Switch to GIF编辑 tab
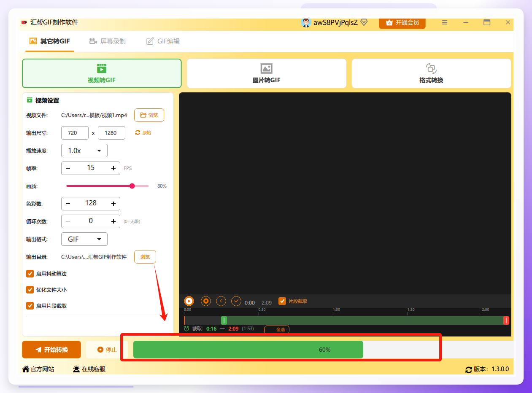The image size is (532, 393). [163, 41]
